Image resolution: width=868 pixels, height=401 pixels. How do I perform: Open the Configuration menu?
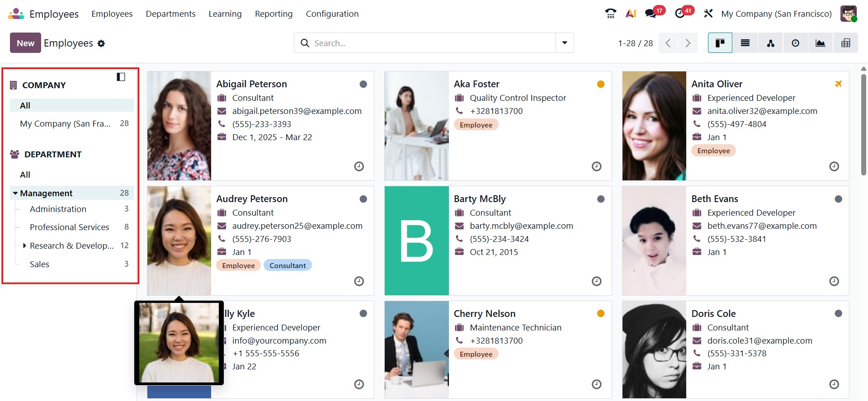coord(332,14)
